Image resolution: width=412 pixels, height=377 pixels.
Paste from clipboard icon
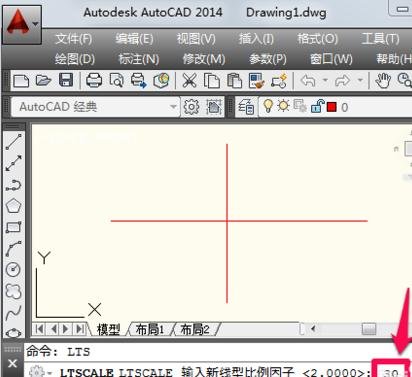coord(234,81)
